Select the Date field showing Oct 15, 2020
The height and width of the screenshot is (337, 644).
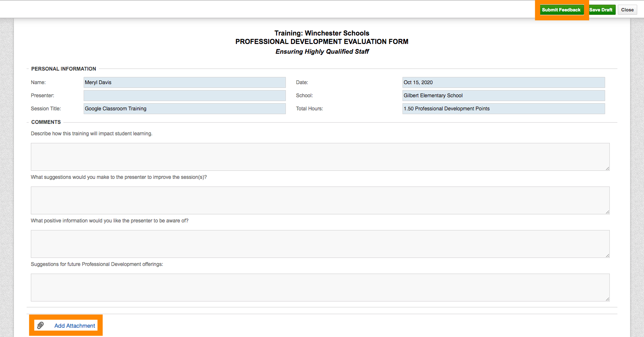point(503,82)
